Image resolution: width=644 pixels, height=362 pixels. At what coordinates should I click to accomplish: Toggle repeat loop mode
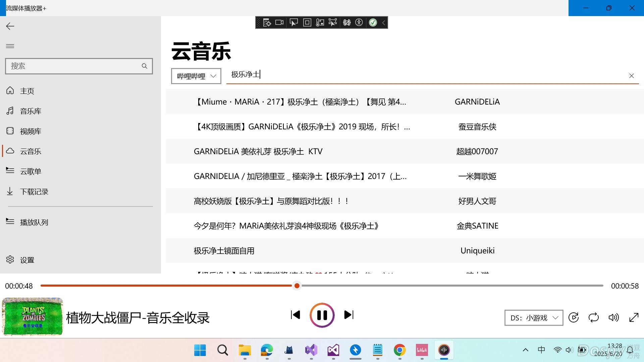594,317
